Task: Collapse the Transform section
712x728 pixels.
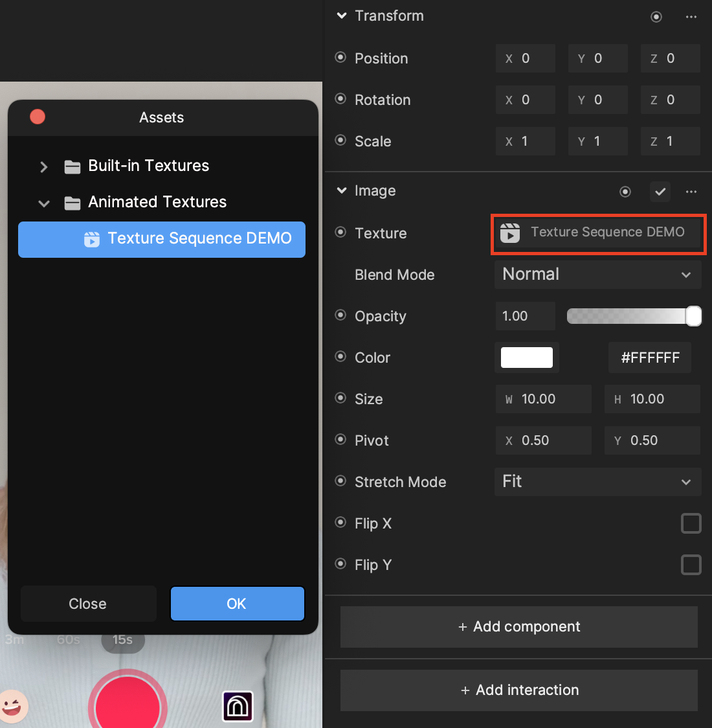Action: 342,16
